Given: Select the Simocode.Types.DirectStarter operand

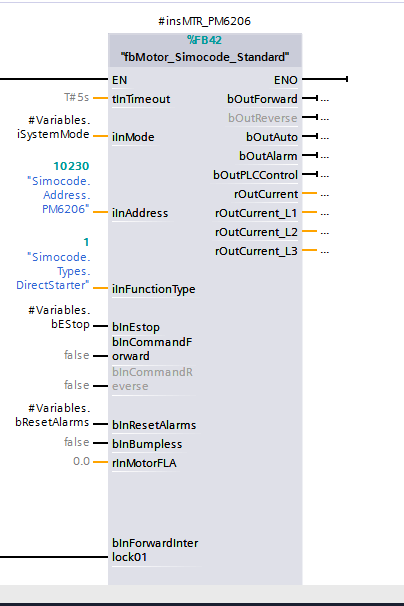Looking at the screenshot, I should [53, 271].
